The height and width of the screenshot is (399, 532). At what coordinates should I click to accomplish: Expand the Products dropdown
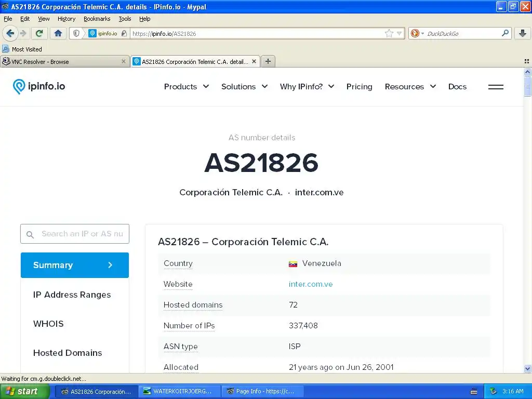187,87
